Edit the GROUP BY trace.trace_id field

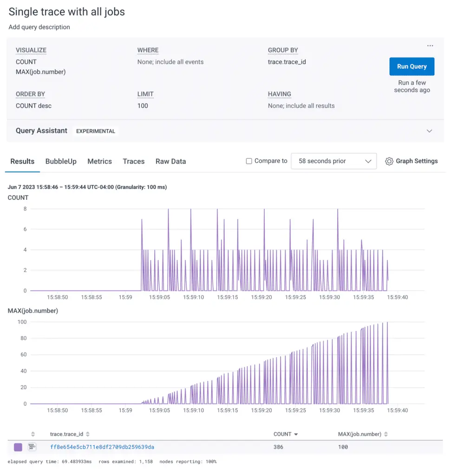tap(287, 62)
